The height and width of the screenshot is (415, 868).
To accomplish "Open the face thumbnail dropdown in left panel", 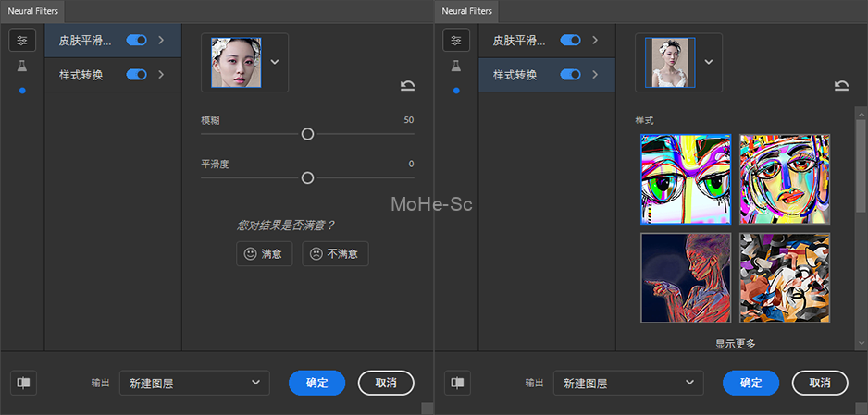I will (275, 62).
